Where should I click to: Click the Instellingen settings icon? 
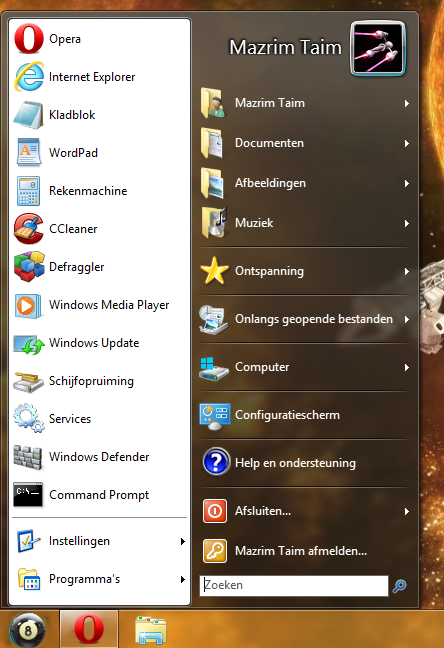coord(29,541)
